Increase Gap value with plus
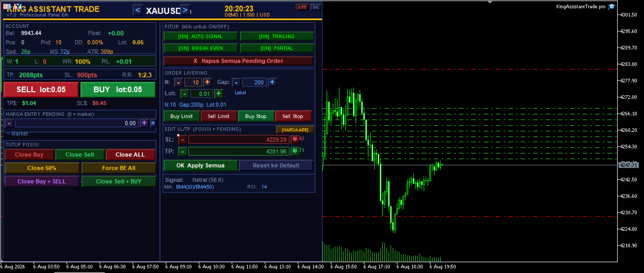This screenshot has height=273, width=644. pyautogui.click(x=272, y=82)
